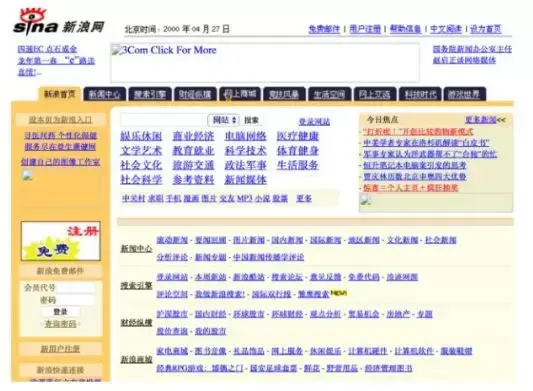Open the 网站 search type dropdown
The image size is (533, 391).
pos(224,120)
